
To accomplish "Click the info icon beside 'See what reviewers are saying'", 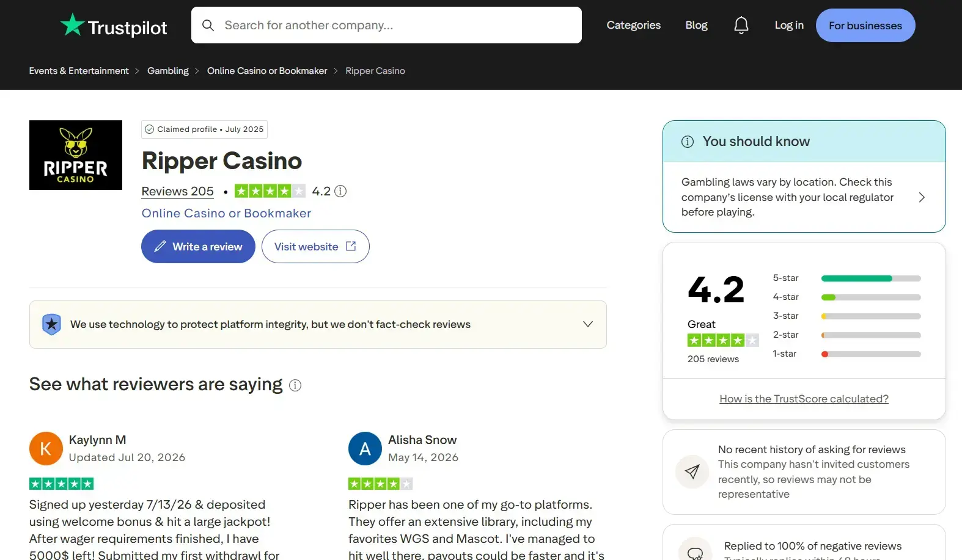I will pos(295,385).
